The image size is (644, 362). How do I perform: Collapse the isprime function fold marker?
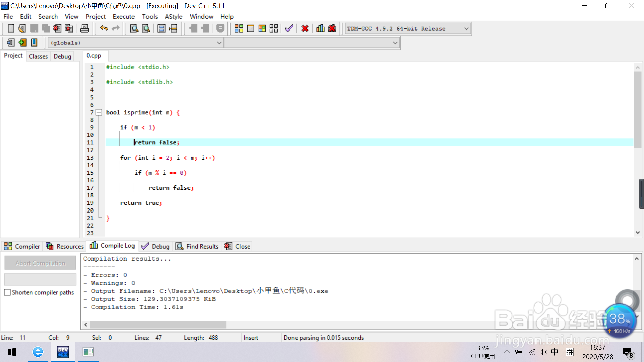tap(99, 112)
